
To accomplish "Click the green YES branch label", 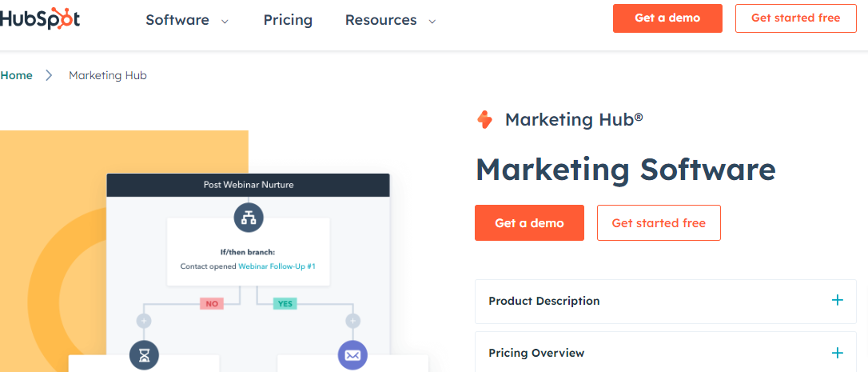I will point(285,303).
